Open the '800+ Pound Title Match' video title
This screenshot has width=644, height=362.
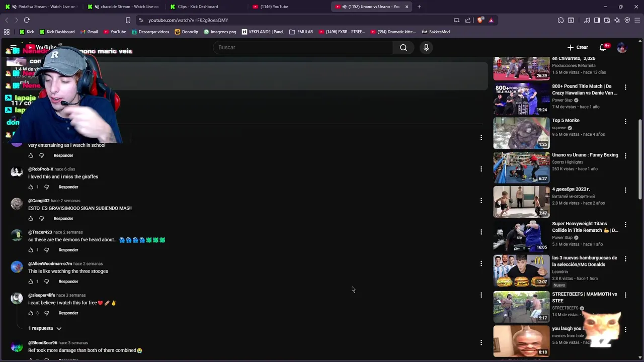point(585,89)
